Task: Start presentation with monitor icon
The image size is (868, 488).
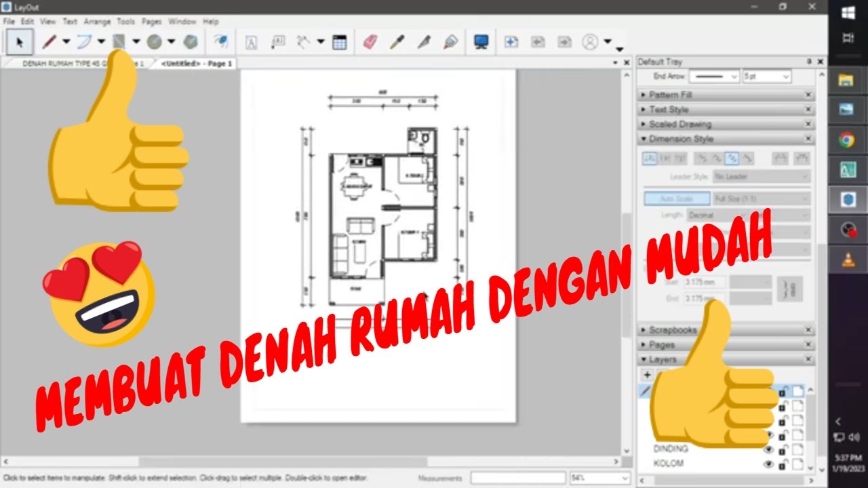Action: point(481,42)
